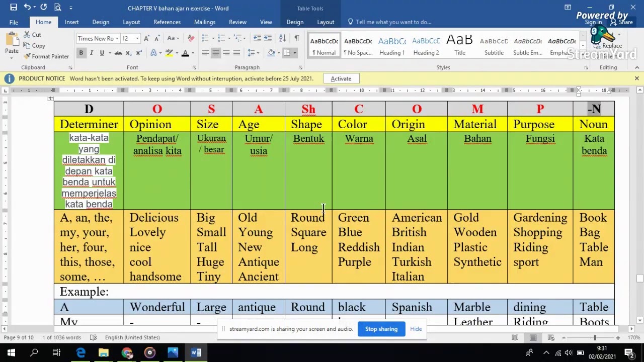Screen dimensions: 644x362
Task: Open the font name dropdown
Action: coord(117,39)
